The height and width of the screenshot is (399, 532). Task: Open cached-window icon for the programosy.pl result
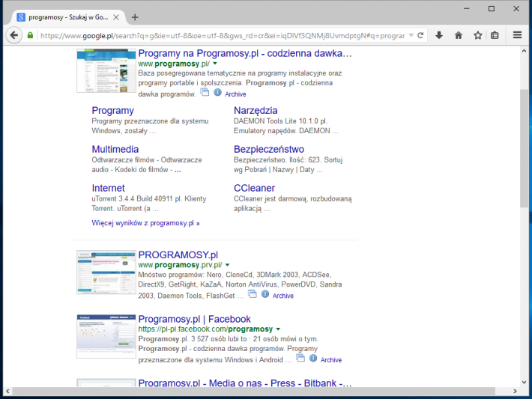pyautogui.click(x=205, y=92)
